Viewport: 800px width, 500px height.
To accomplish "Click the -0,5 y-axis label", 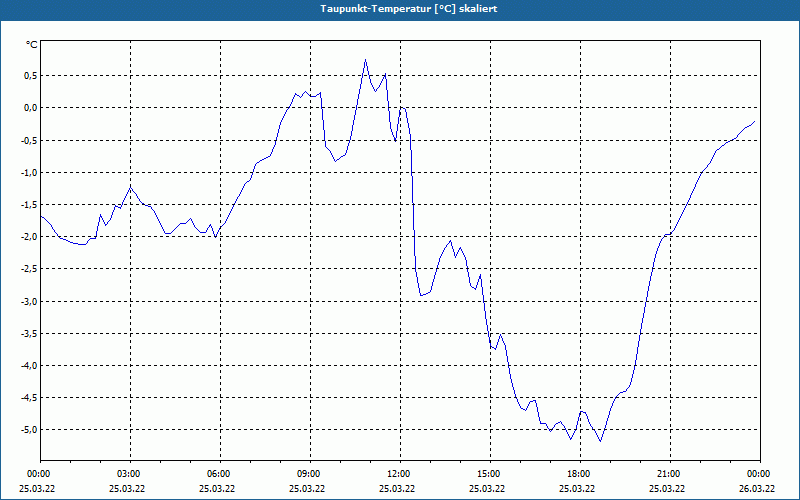I will [x=29, y=140].
